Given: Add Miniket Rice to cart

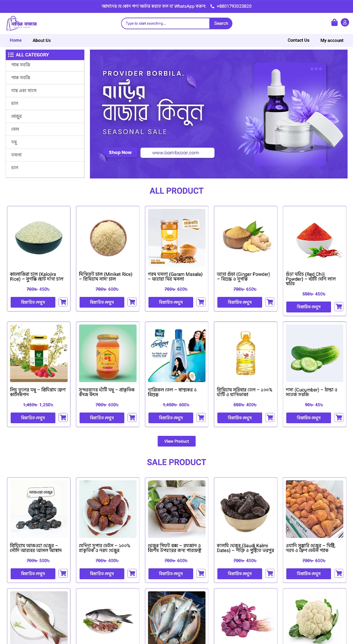Looking at the screenshot, I should [132, 302].
